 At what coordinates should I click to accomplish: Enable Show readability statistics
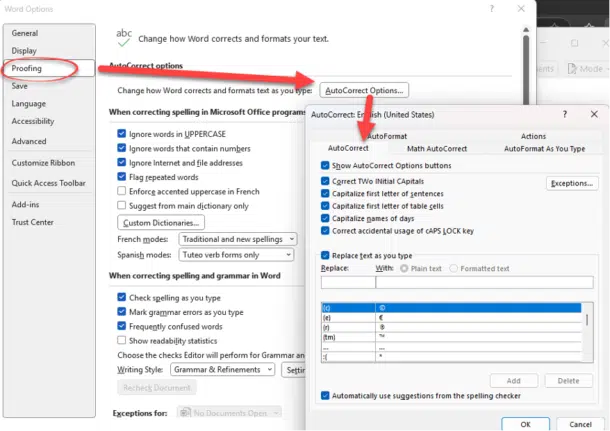pos(122,340)
